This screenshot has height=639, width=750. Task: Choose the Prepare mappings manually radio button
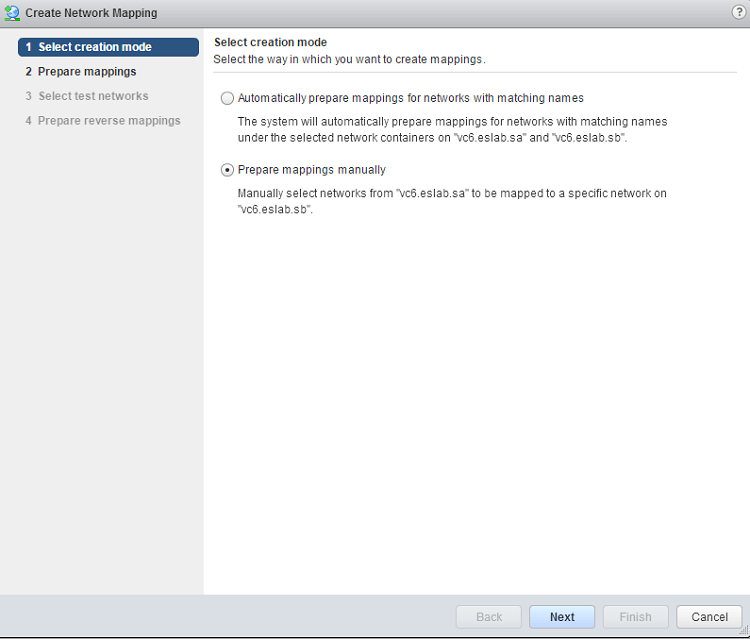coord(227,170)
